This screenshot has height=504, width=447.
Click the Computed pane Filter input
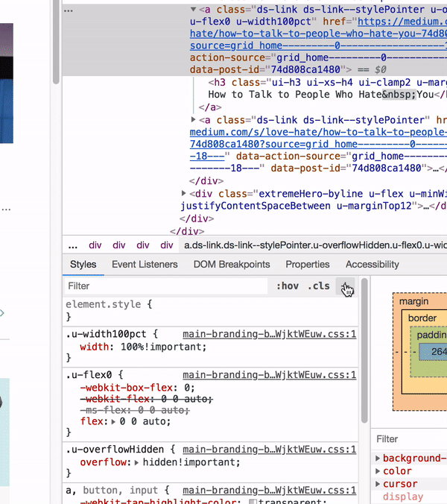pyautogui.click(x=410, y=439)
